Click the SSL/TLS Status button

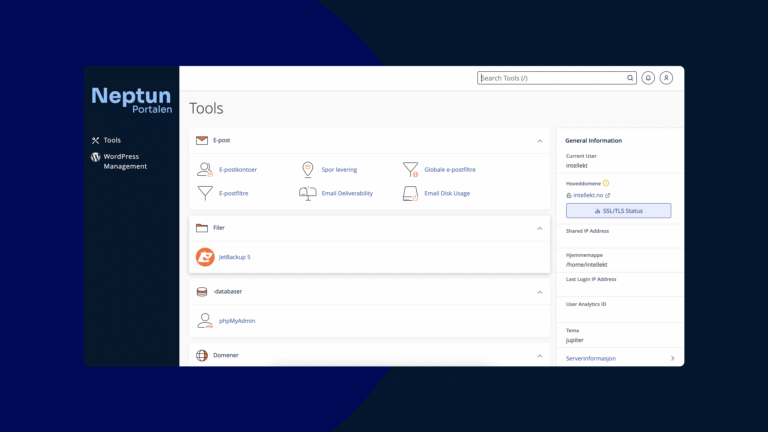(618, 211)
